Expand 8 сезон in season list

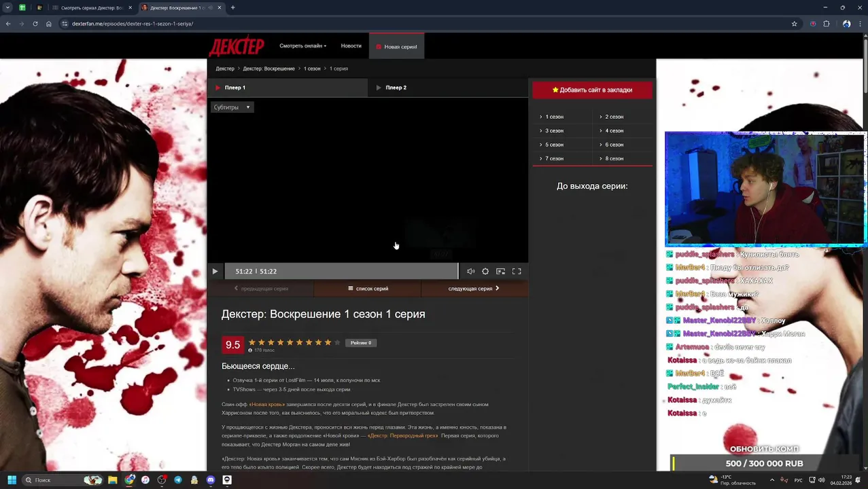[x=614, y=158]
